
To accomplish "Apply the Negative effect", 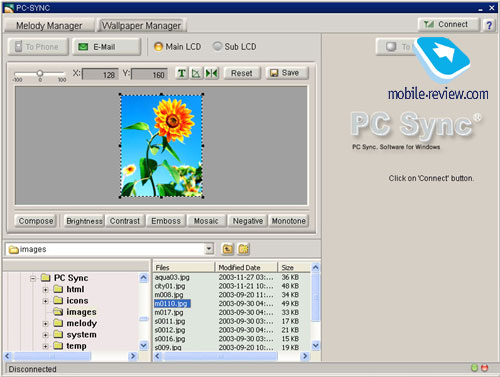I will pyautogui.click(x=247, y=221).
